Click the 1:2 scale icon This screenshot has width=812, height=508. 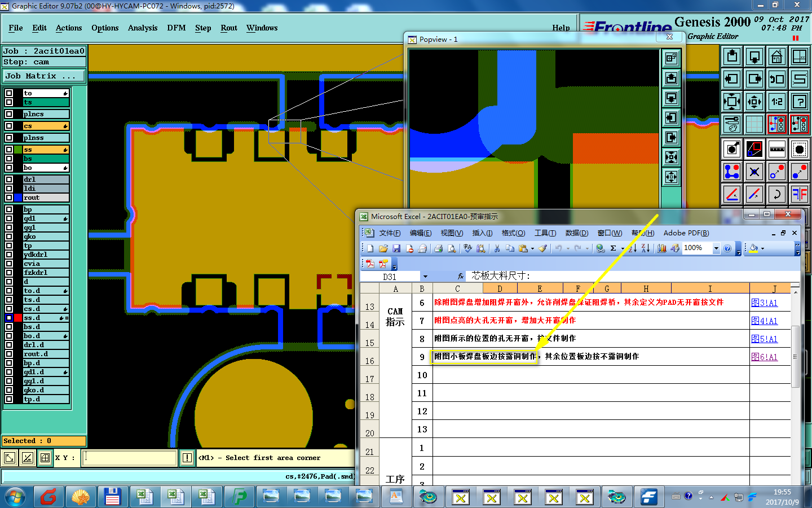(x=777, y=102)
